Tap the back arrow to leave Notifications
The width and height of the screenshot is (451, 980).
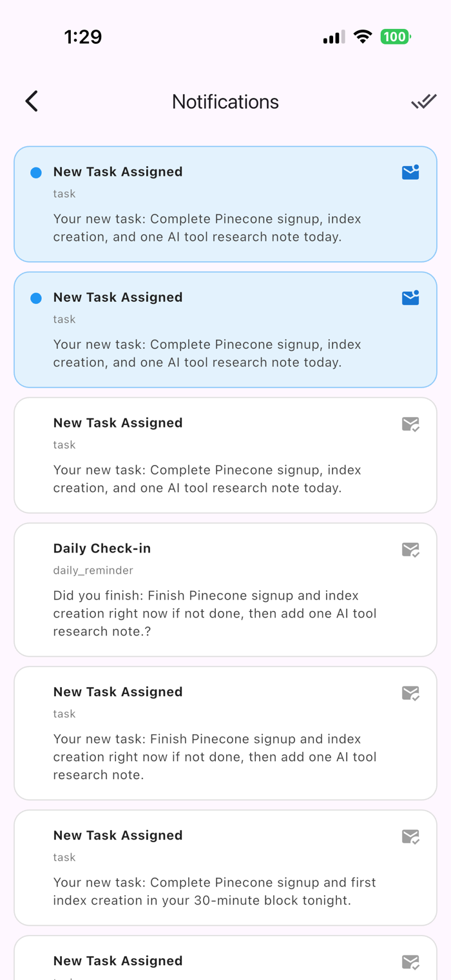[32, 101]
